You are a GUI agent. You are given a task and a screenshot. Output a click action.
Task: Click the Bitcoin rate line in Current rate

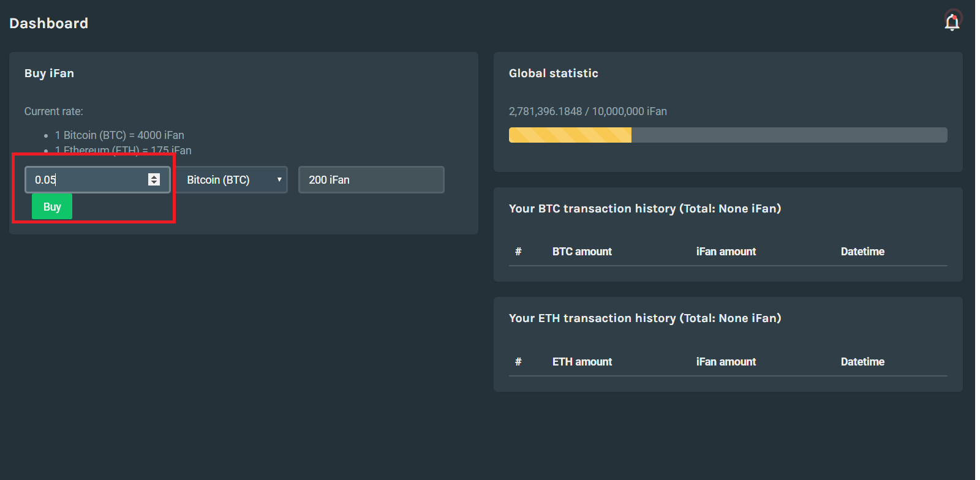point(119,135)
